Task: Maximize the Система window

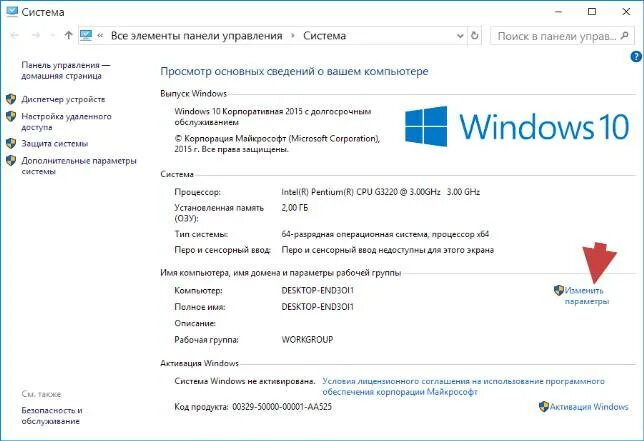Action: [592, 11]
